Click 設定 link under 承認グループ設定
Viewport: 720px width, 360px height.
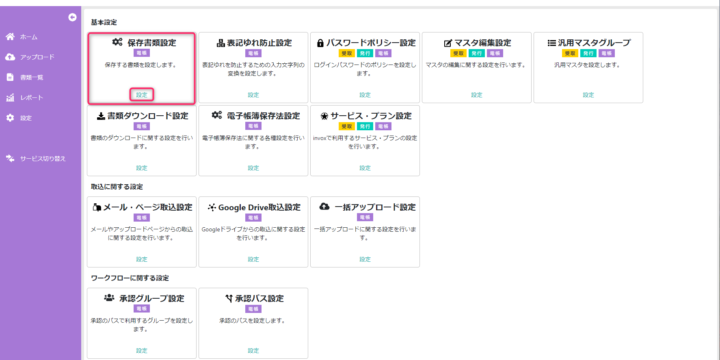[141, 350]
